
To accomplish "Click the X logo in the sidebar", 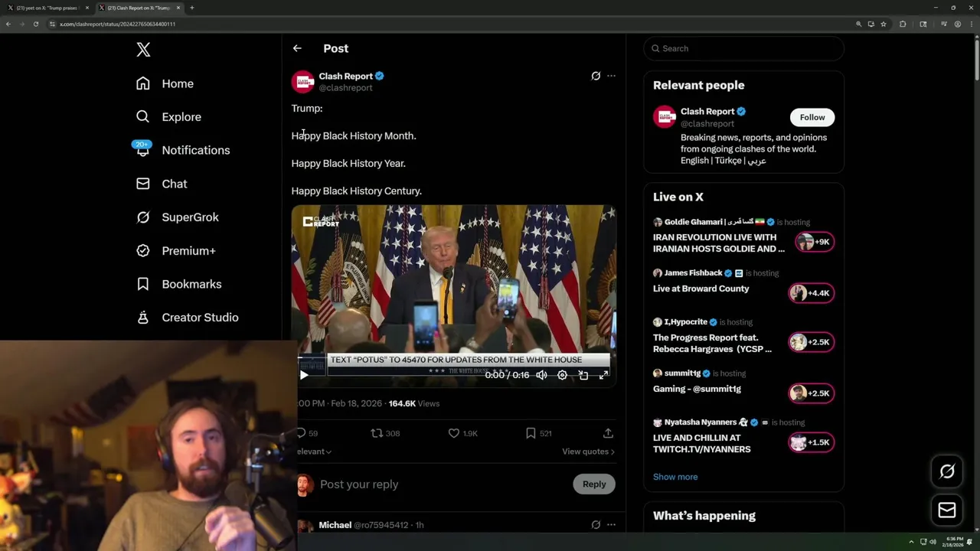I will (143, 50).
